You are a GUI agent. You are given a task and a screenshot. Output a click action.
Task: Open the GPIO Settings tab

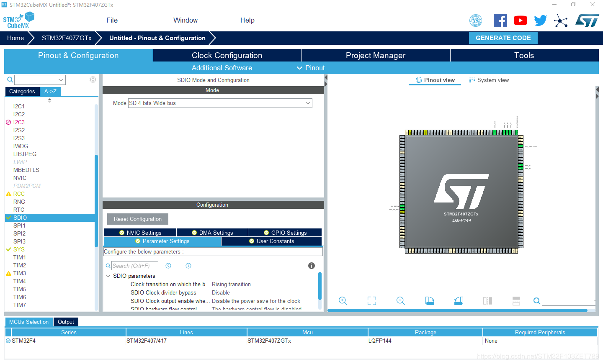coord(285,233)
